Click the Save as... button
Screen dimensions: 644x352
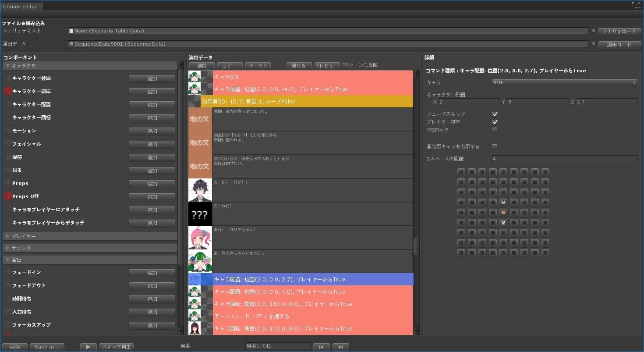pyautogui.click(x=47, y=347)
